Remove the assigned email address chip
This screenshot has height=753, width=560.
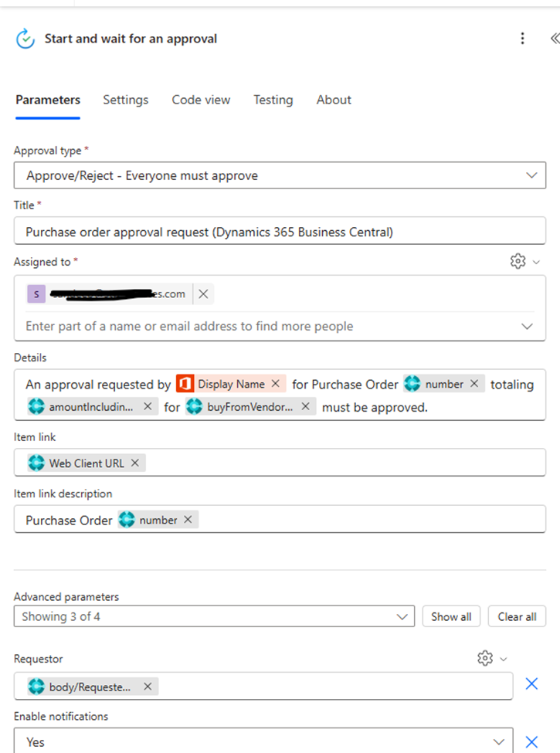pos(203,293)
